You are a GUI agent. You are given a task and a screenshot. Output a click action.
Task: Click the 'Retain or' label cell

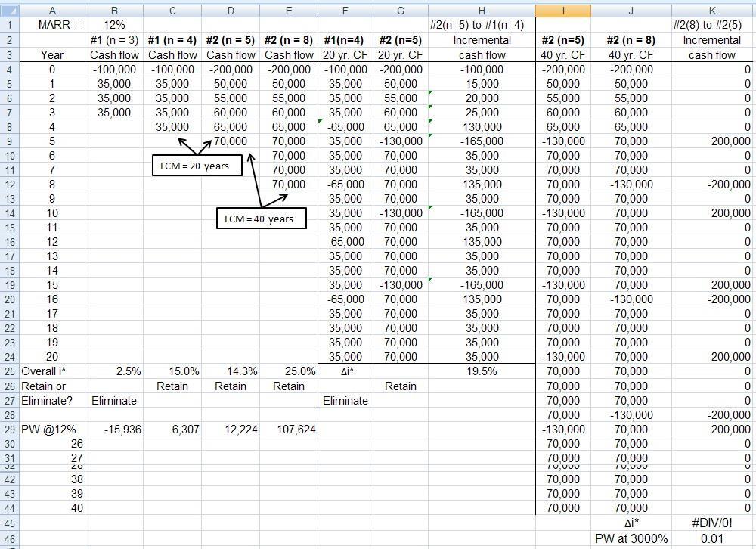tap(52, 386)
